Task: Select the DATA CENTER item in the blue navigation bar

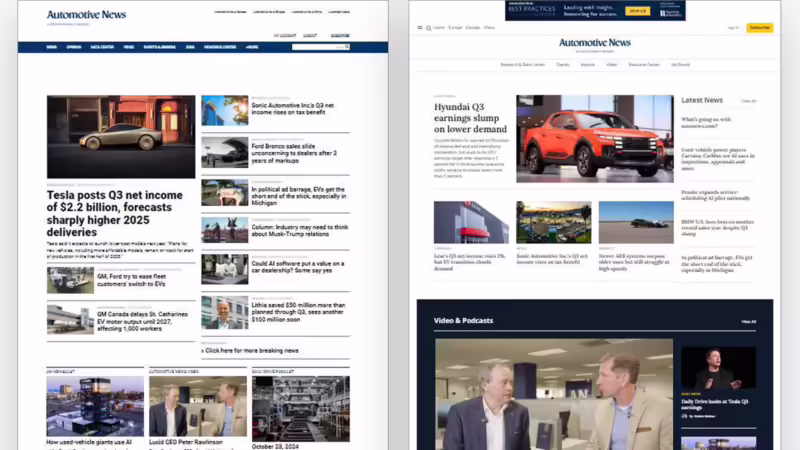Action: [x=102, y=47]
